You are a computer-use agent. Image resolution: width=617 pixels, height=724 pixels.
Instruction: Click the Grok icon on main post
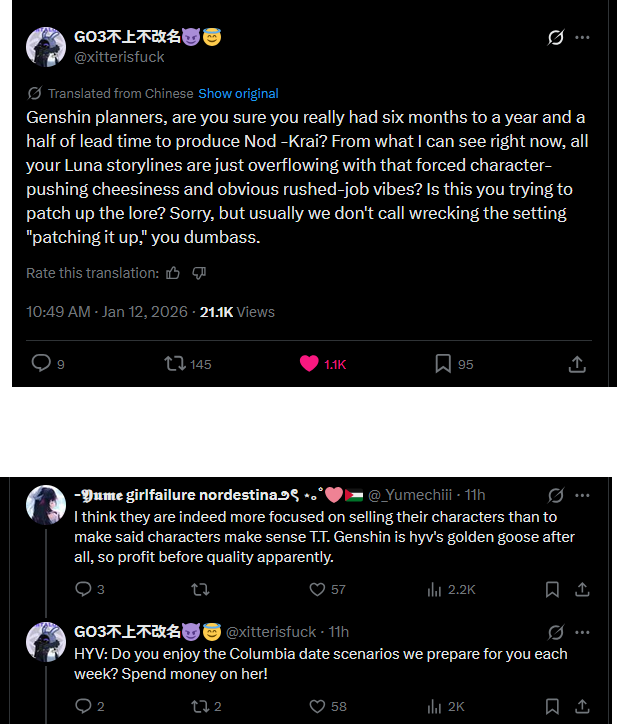[556, 37]
